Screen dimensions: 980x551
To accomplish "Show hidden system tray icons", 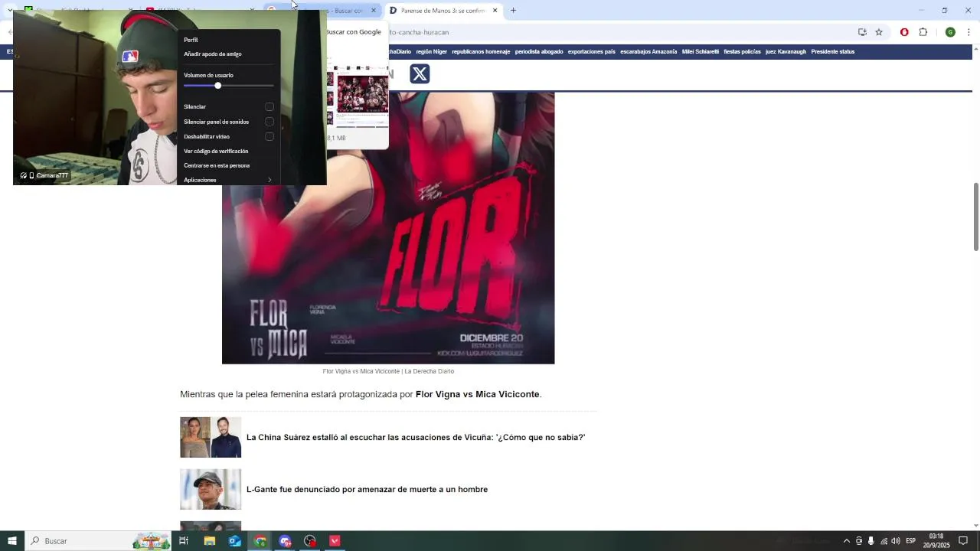I will [846, 541].
